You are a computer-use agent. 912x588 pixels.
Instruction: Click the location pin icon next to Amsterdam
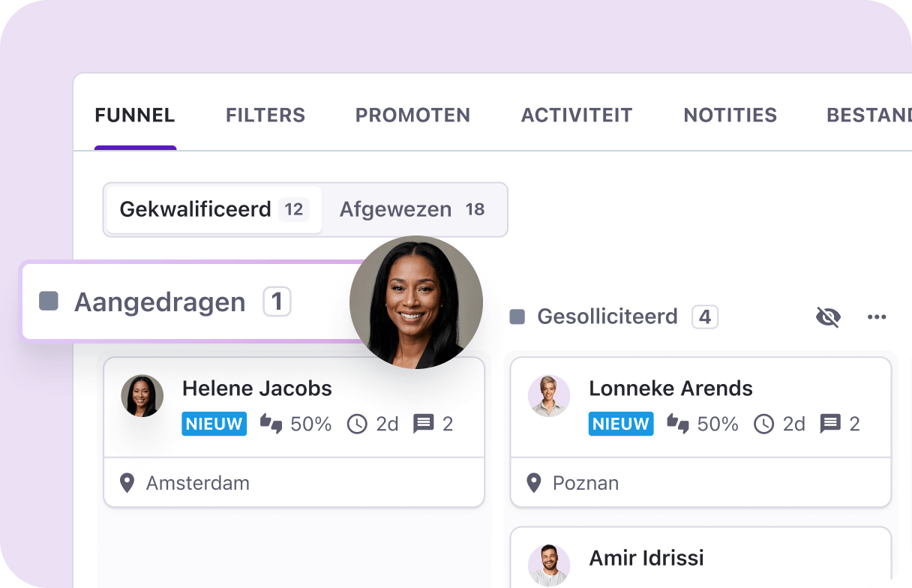tap(127, 483)
